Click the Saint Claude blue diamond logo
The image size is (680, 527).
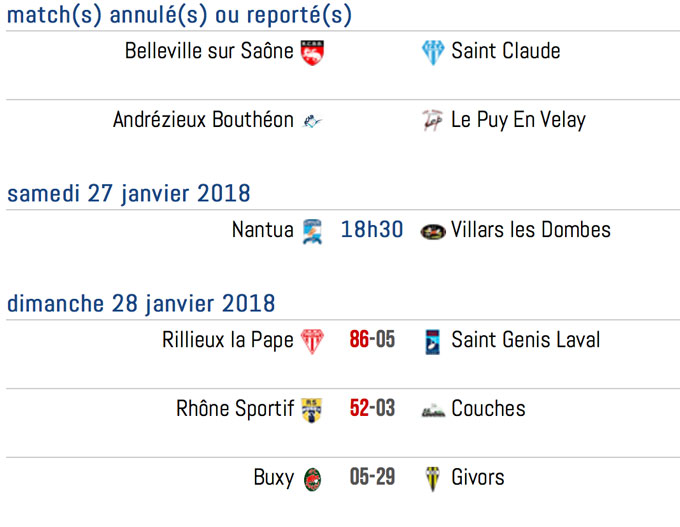point(433,52)
